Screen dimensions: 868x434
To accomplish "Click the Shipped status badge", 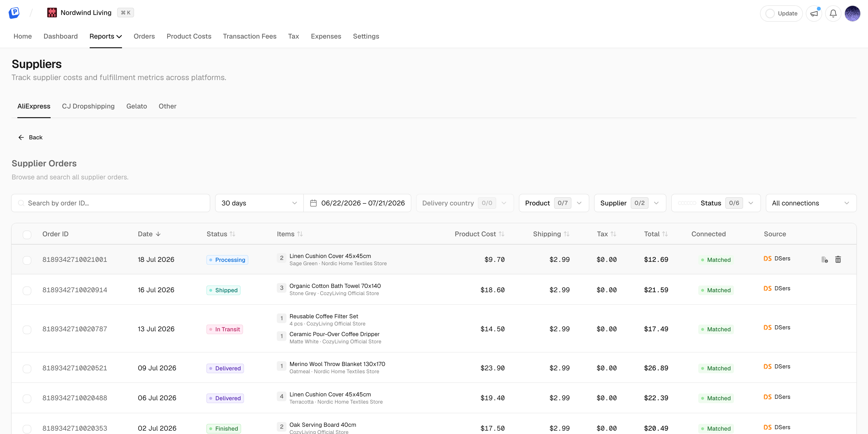I will [224, 290].
